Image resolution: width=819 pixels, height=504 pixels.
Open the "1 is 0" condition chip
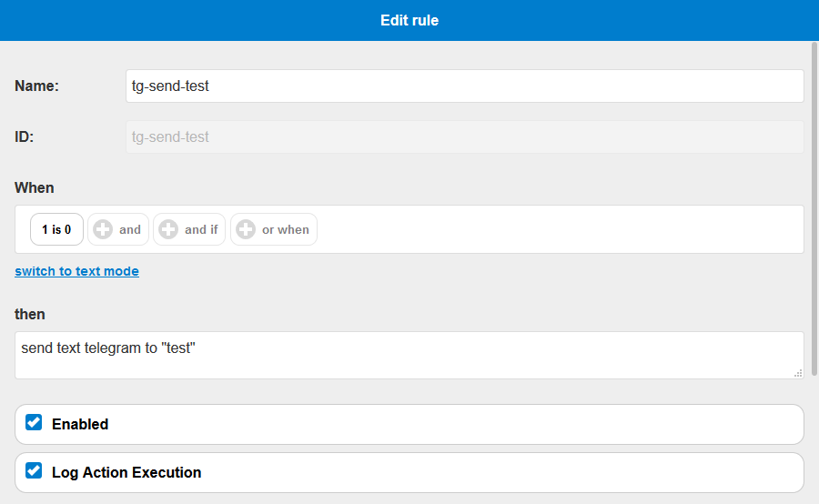tap(56, 229)
